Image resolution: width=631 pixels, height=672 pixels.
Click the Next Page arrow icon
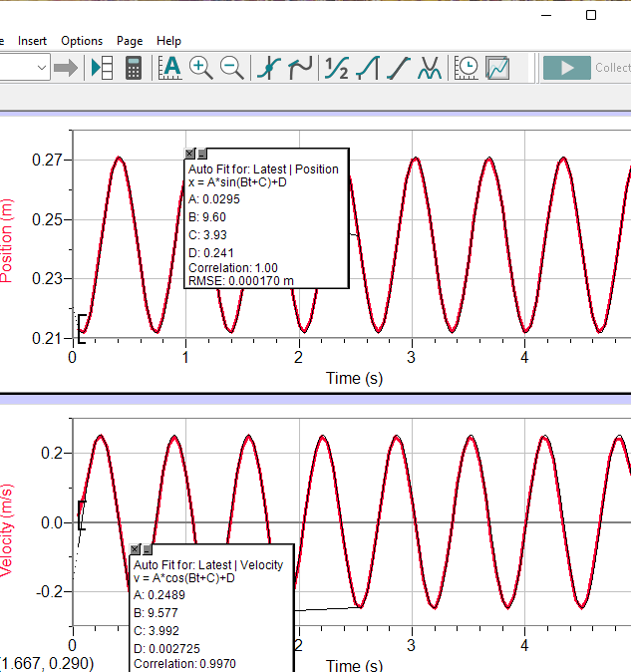[66, 68]
